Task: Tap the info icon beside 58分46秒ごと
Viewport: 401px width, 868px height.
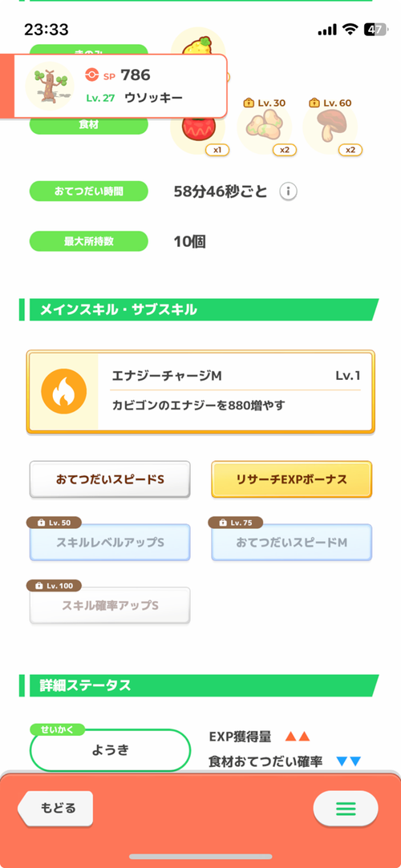Action: point(287,192)
